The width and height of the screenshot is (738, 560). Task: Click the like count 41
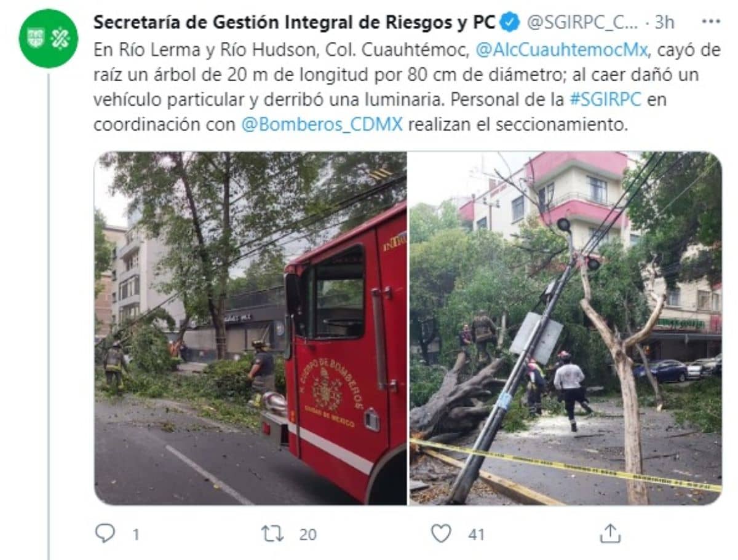(x=476, y=534)
